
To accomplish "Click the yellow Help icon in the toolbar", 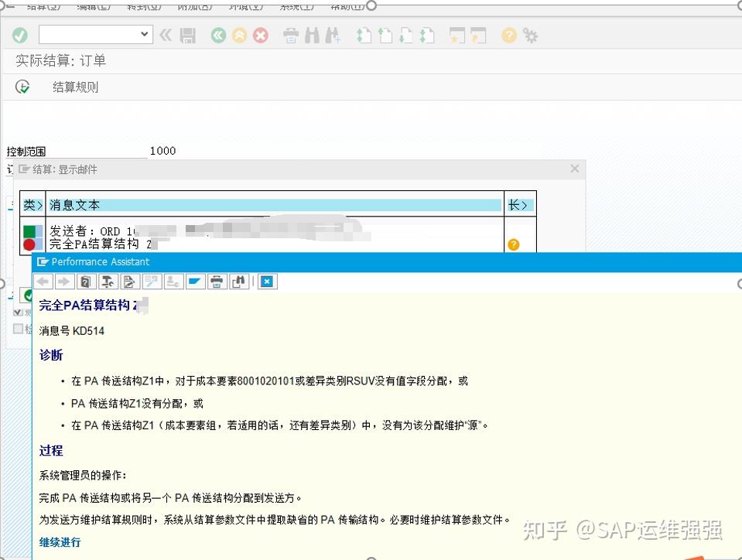I will (x=508, y=35).
